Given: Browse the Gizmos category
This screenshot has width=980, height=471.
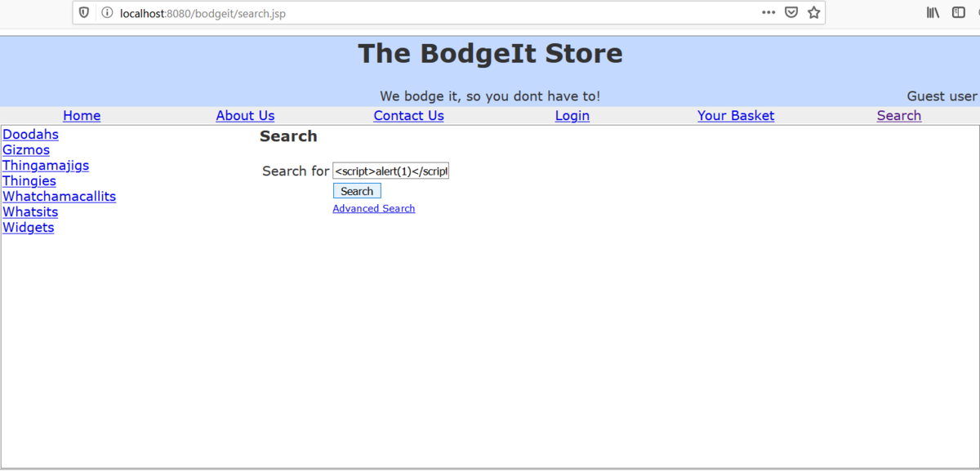Looking at the screenshot, I should [x=26, y=150].
